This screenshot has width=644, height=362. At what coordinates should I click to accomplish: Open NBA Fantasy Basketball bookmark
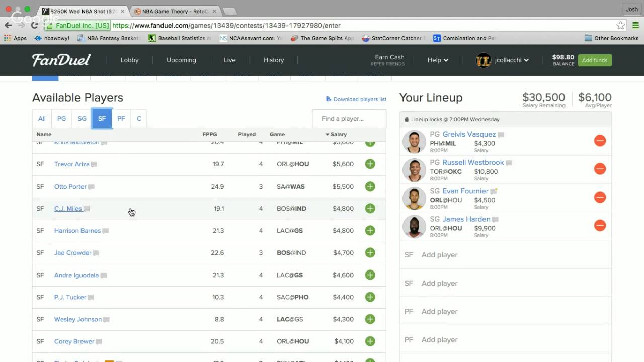click(109, 38)
